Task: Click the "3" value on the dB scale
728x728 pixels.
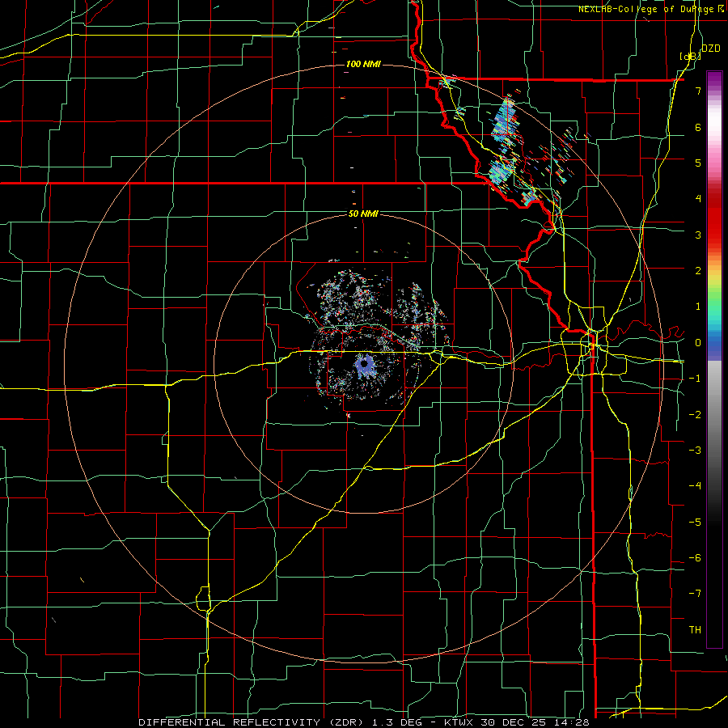Action: click(698, 235)
